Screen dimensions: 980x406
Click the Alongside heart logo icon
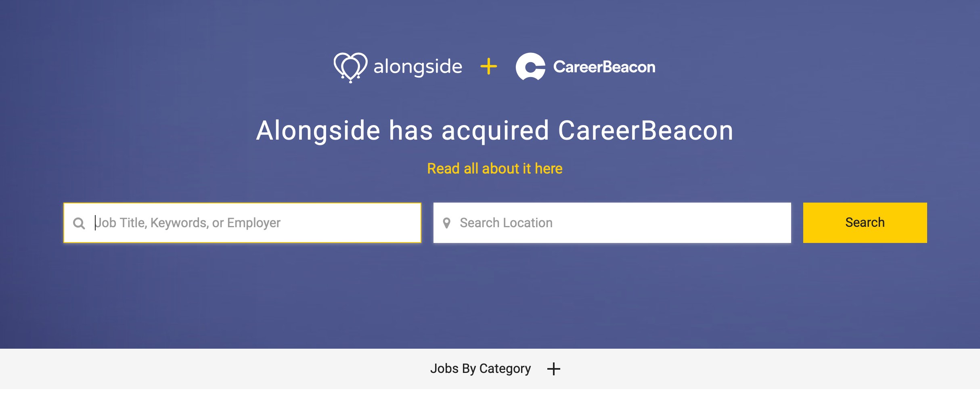(351, 67)
